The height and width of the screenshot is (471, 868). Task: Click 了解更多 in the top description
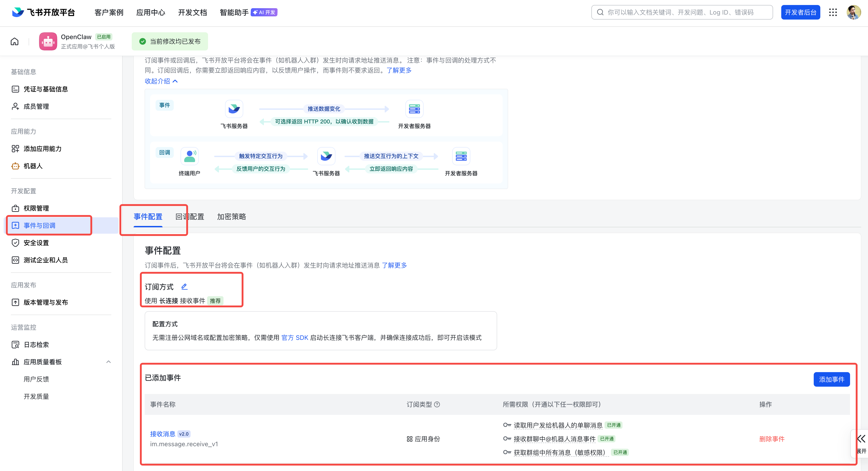(x=399, y=70)
